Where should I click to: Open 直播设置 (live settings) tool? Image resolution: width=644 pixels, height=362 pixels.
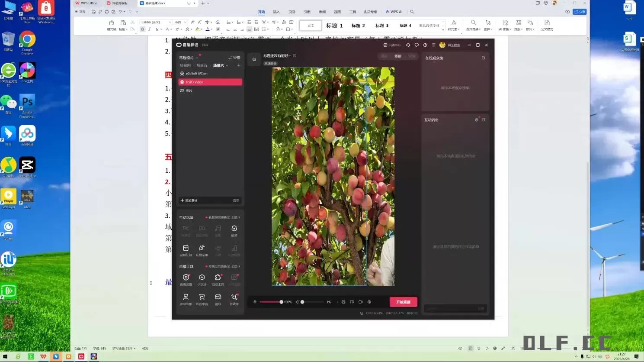[186, 278]
